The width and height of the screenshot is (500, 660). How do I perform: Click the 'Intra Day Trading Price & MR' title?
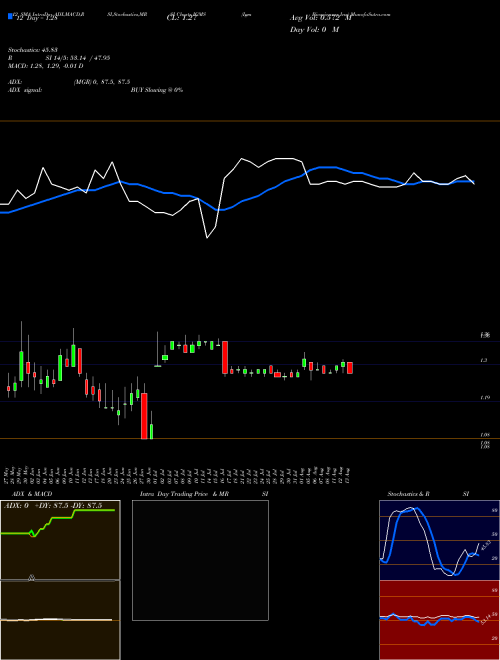[x=184, y=494]
